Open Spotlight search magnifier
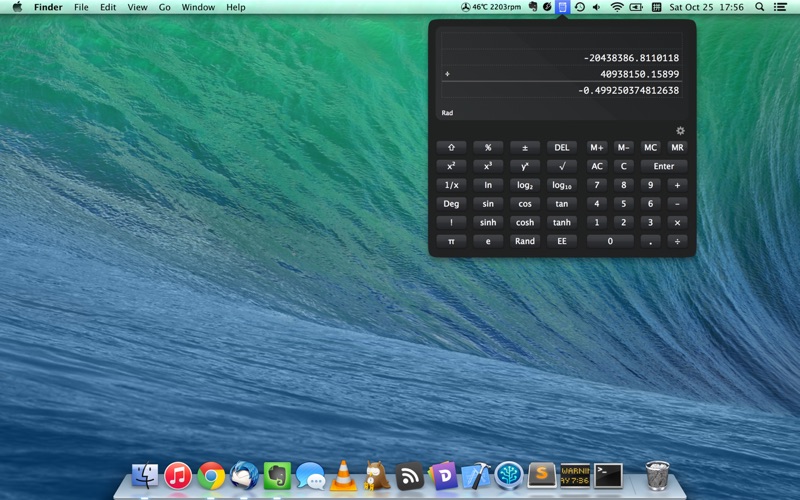This screenshot has height=500, width=800. (x=760, y=7)
